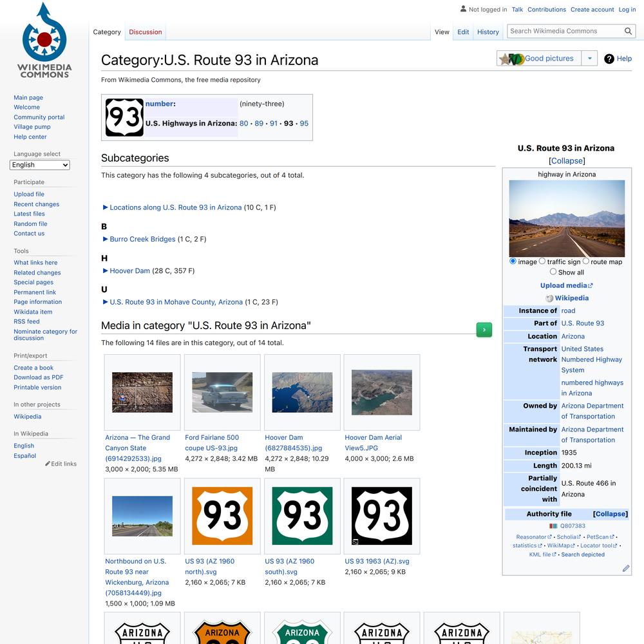
Task: Open the Wikidata item tools link
Action: coord(33,312)
